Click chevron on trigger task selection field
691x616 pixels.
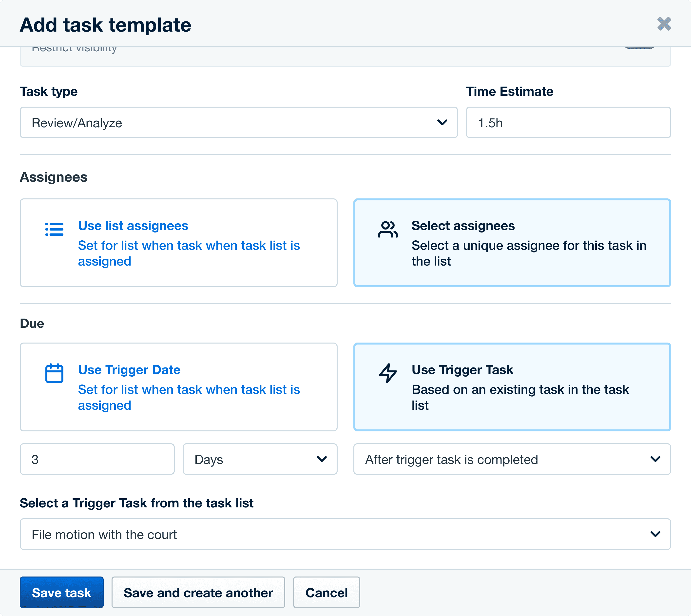(x=655, y=534)
